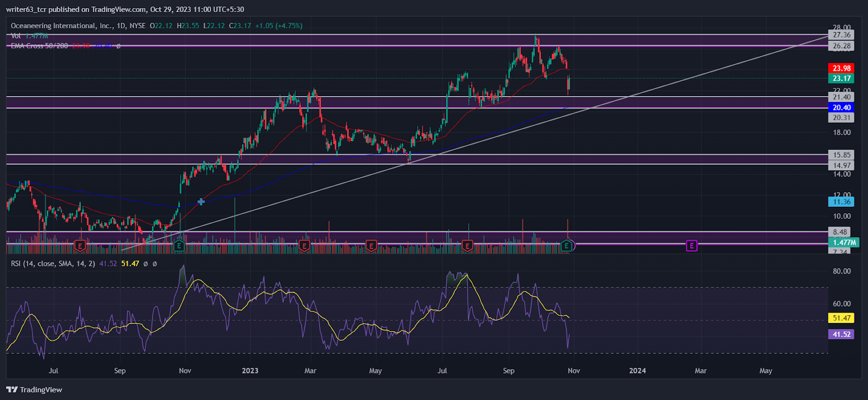Click the TradingView logo
Viewport: 868px width, 400px height.
coord(34,390)
